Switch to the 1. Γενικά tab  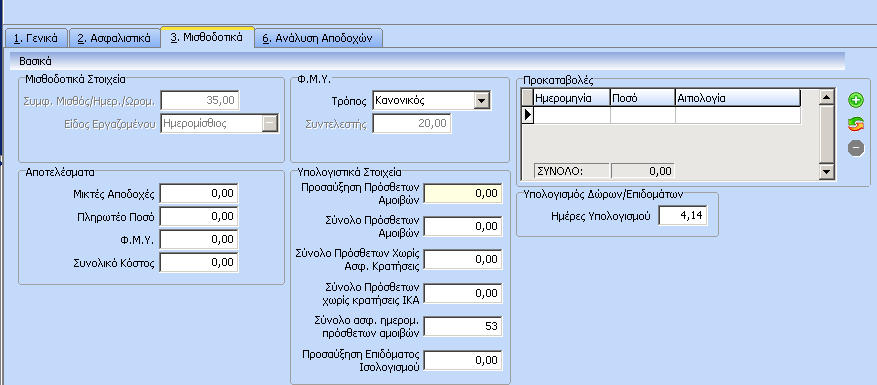(x=36, y=38)
